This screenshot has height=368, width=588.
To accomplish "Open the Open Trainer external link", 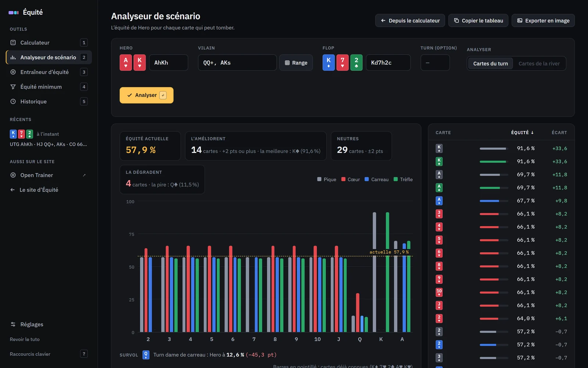I will coord(49,175).
